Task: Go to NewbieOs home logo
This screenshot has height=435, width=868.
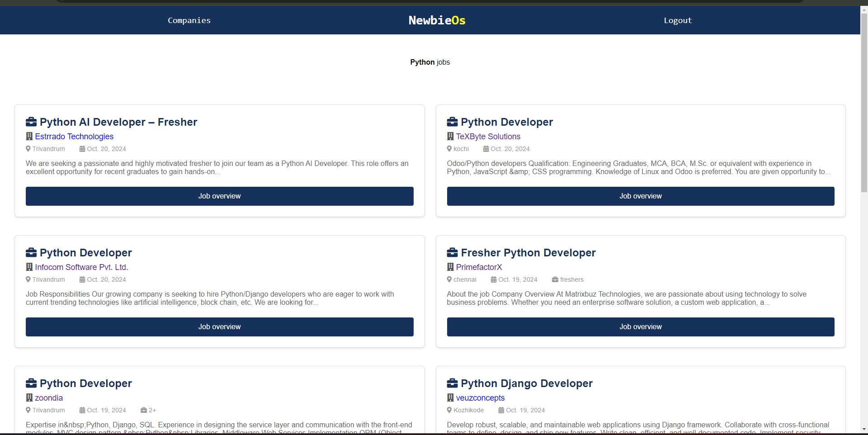Action: [x=437, y=20]
